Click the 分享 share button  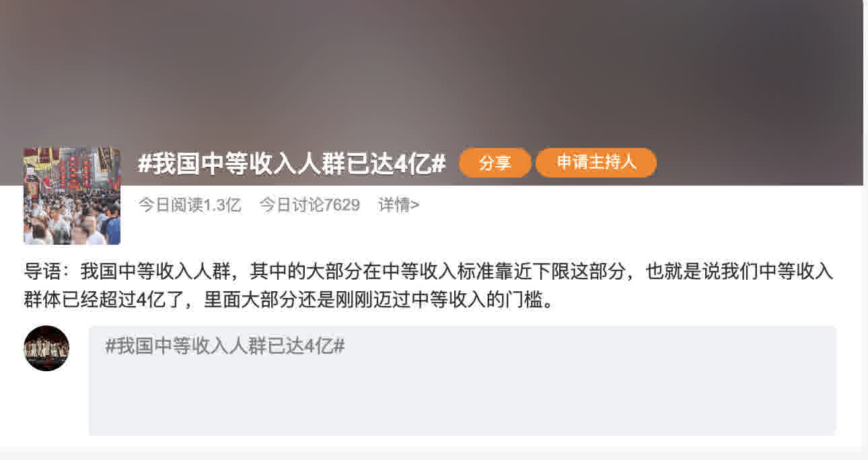coord(495,163)
